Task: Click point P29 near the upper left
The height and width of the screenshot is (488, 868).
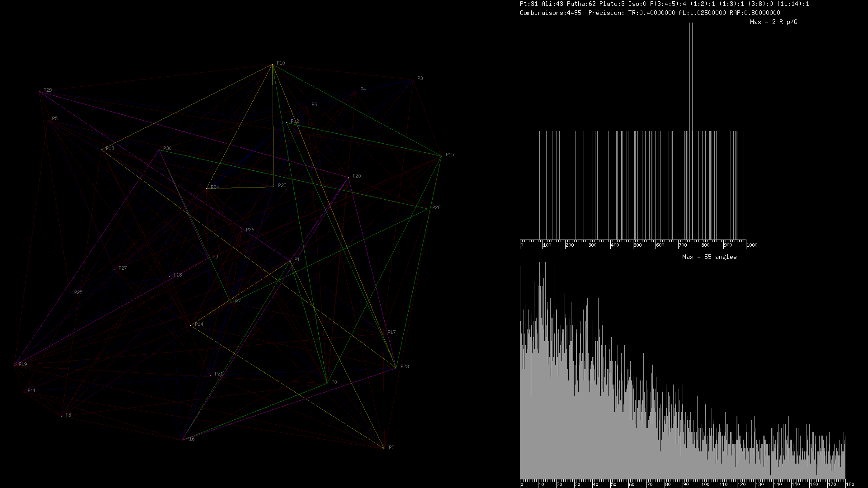Action: click(39, 92)
